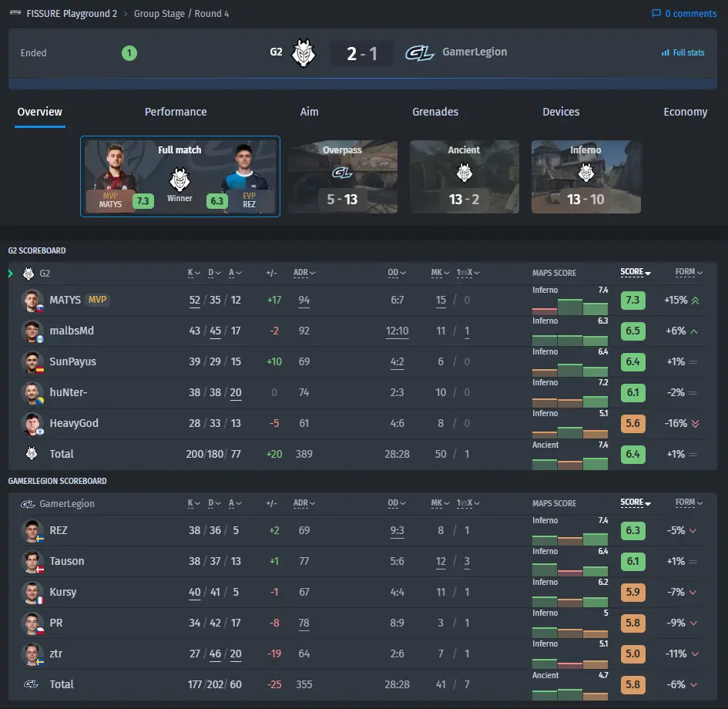Click the Full stats bar chart icon
Viewport: 728px width, 709px height.
click(666, 52)
